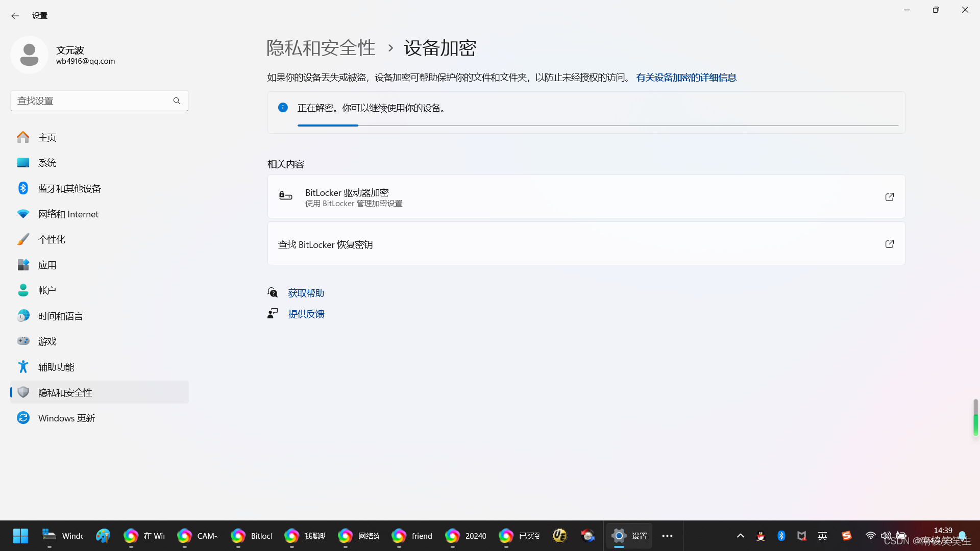Open BitLocker 驱动器加密 via its external link icon
Viewport: 980px width, 551px height.
point(889,196)
